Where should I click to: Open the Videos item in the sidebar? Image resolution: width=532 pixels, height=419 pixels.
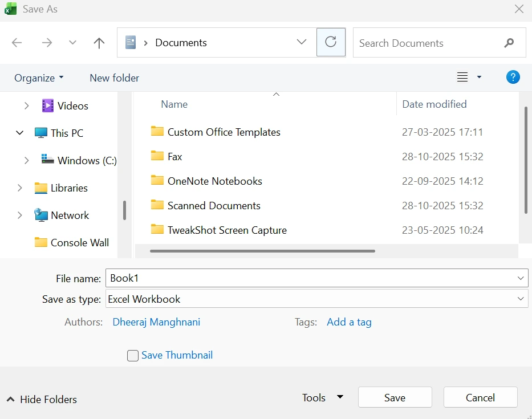72,105
